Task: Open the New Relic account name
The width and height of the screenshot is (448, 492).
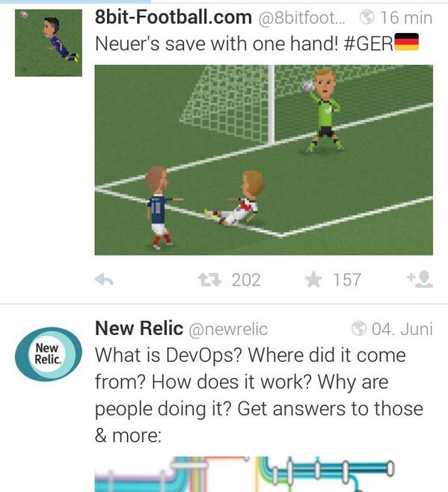Action: 139,328
